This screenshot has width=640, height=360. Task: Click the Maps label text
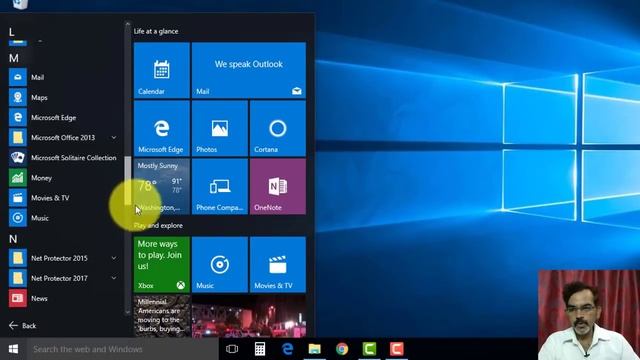[x=39, y=98]
